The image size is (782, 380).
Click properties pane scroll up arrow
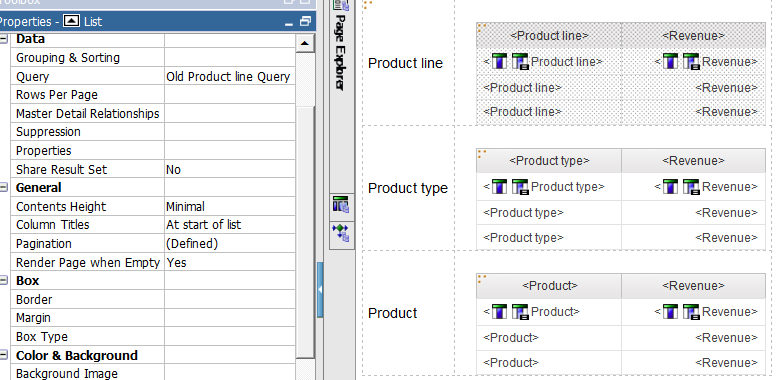pyautogui.click(x=305, y=43)
